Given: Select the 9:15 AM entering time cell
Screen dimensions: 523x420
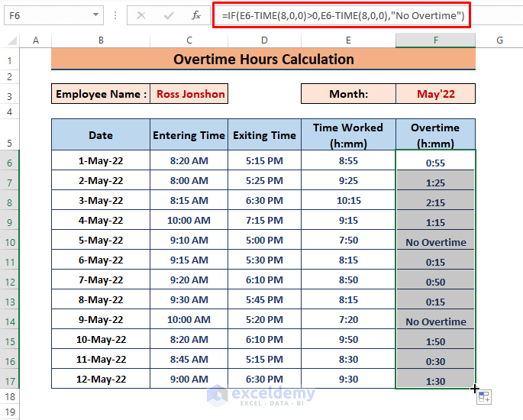Looking at the screenshot, I should click(189, 260).
